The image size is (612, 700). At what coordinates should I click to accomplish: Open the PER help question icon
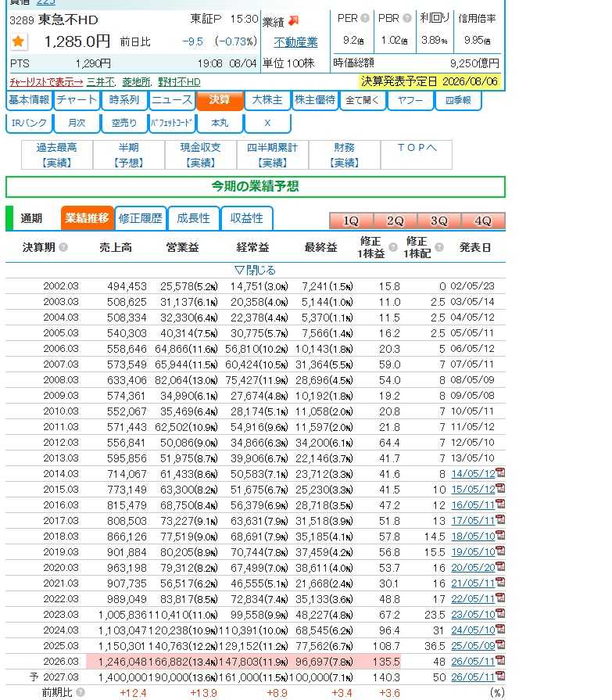point(365,18)
